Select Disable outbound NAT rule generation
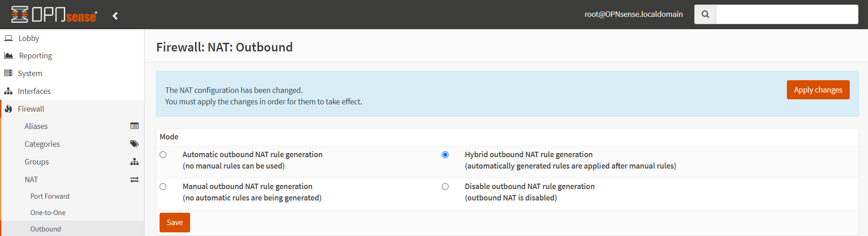 click(445, 187)
